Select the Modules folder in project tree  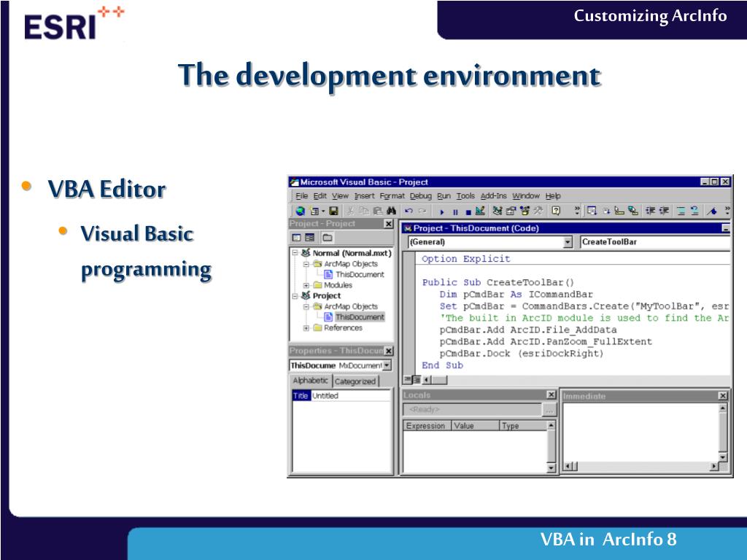(338, 285)
